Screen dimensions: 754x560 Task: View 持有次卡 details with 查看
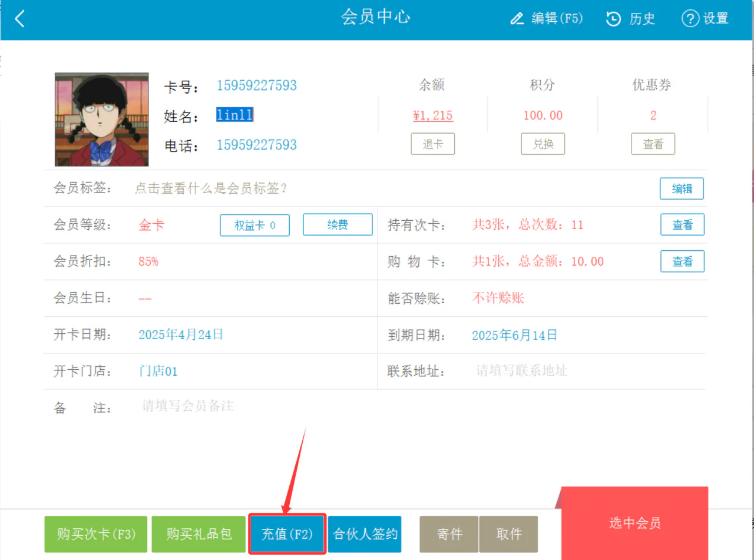(x=682, y=225)
